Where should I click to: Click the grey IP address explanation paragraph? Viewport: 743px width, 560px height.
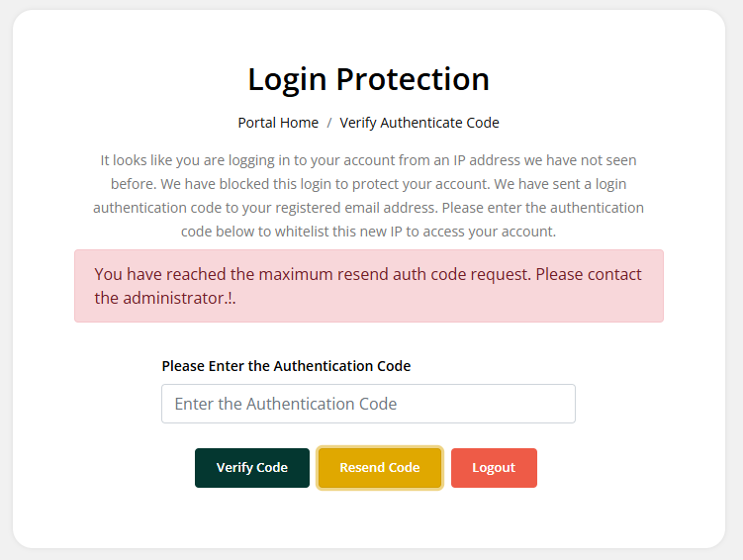click(x=368, y=195)
